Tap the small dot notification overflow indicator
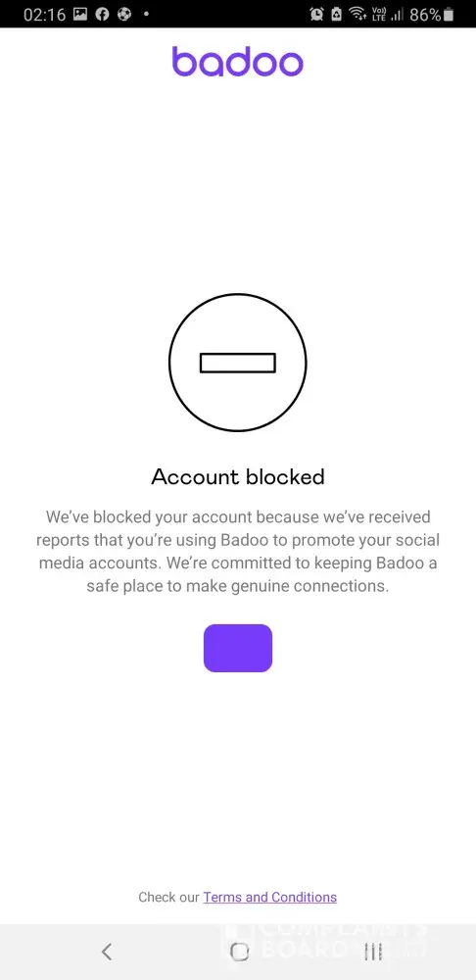476x980 pixels. [146, 14]
